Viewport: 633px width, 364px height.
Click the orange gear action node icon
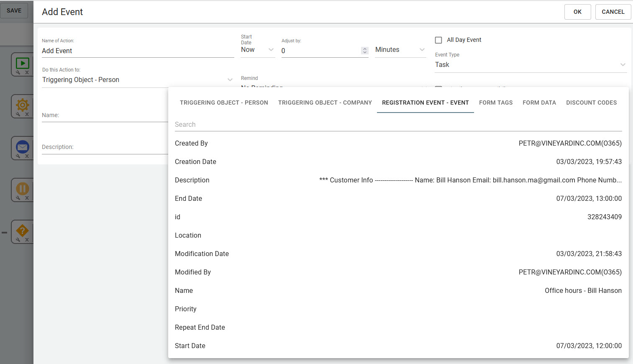click(22, 105)
